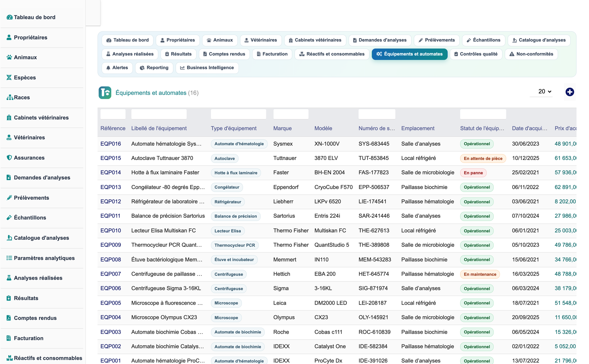Click the Type d'équipement filter field
589x364 pixels.
pos(239,114)
